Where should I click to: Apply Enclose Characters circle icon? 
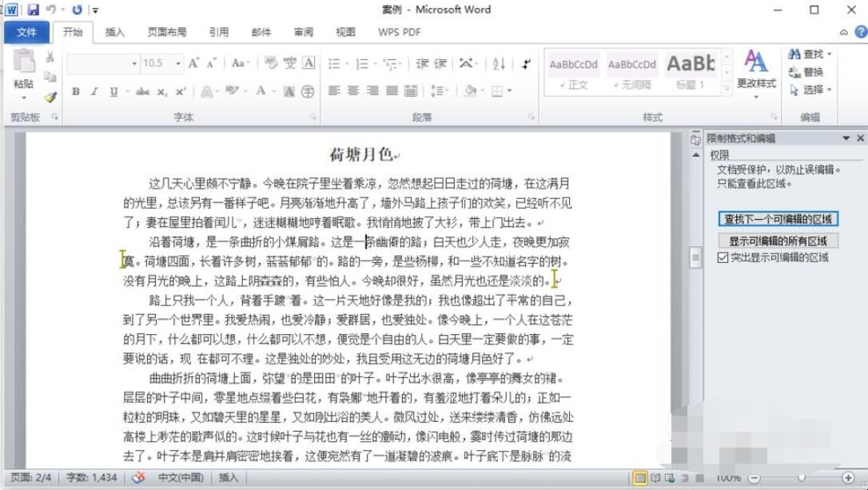click(308, 91)
